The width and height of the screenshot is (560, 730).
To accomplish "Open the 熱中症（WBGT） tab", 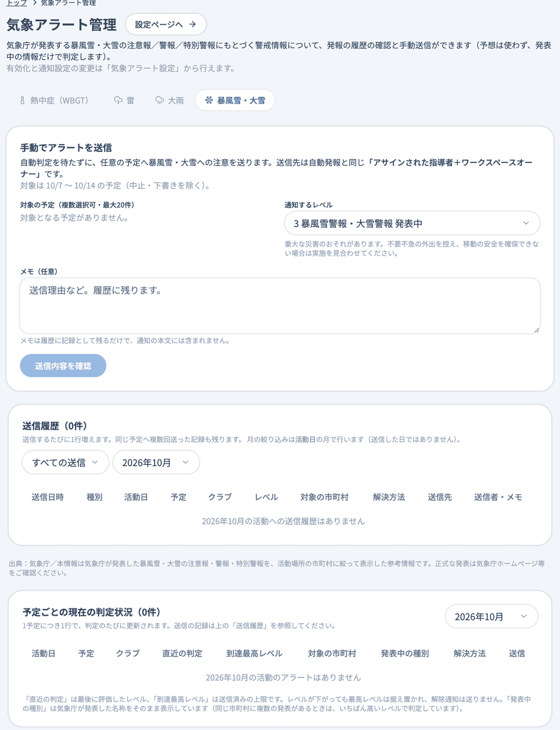I will tap(54, 100).
